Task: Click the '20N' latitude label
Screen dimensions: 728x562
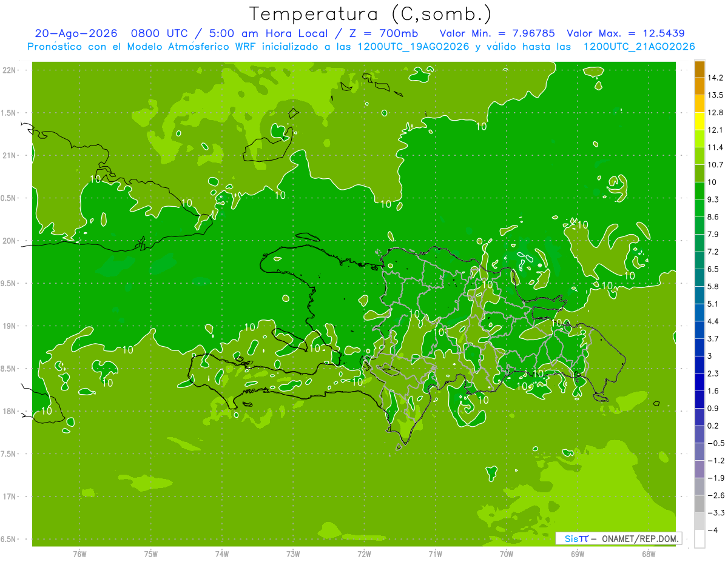Action: 10,241
